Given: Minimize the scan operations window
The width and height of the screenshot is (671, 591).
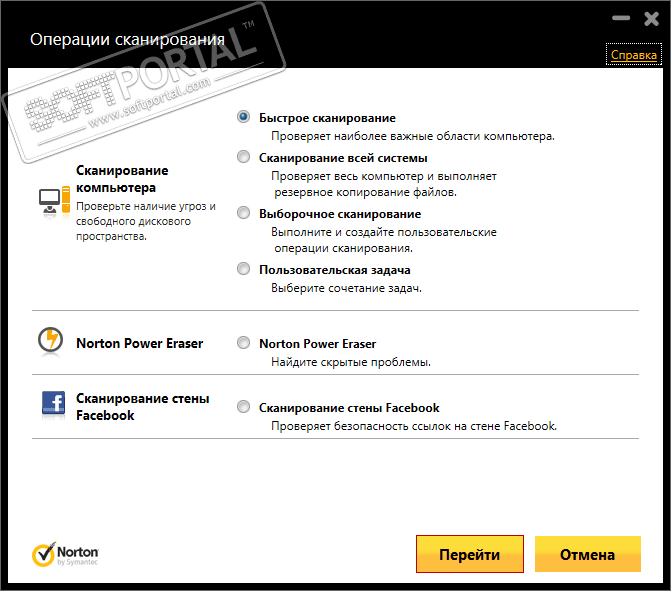Looking at the screenshot, I should tap(621, 18).
